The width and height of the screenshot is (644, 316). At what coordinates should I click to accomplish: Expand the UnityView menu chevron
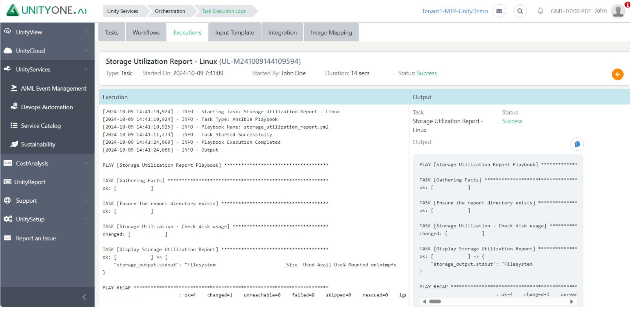click(x=86, y=32)
